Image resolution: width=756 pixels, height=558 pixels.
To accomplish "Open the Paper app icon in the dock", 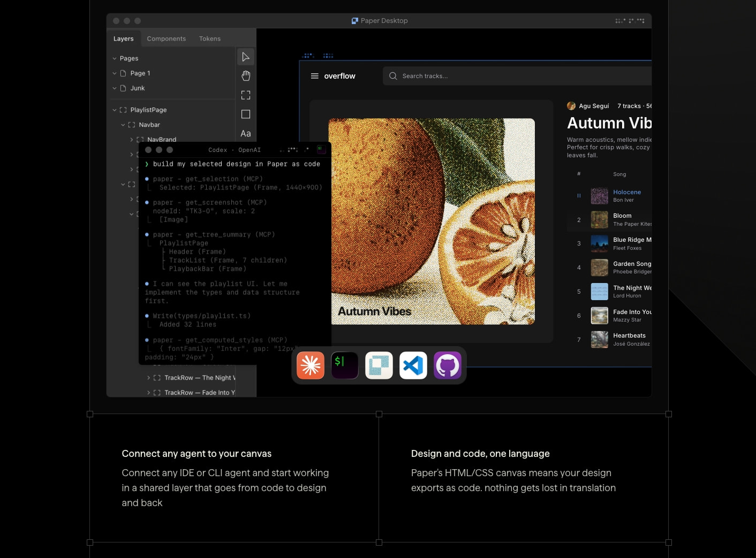I will (x=379, y=365).
